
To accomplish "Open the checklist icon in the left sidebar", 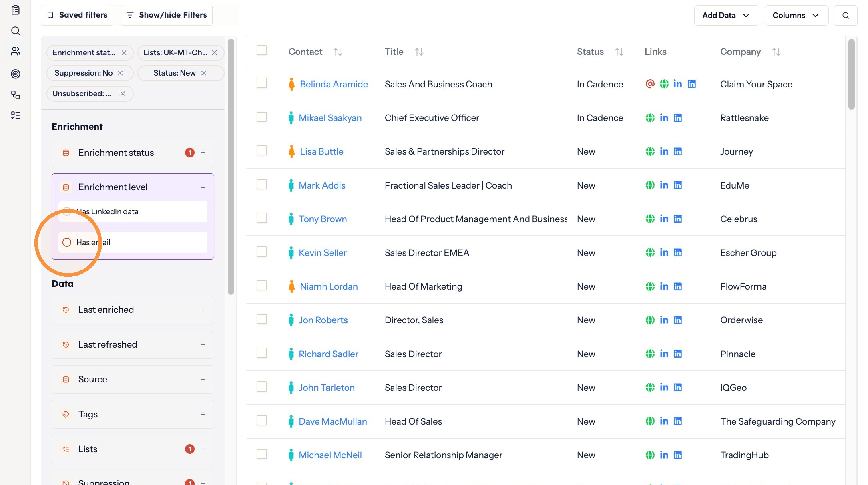I will point(16,115).
